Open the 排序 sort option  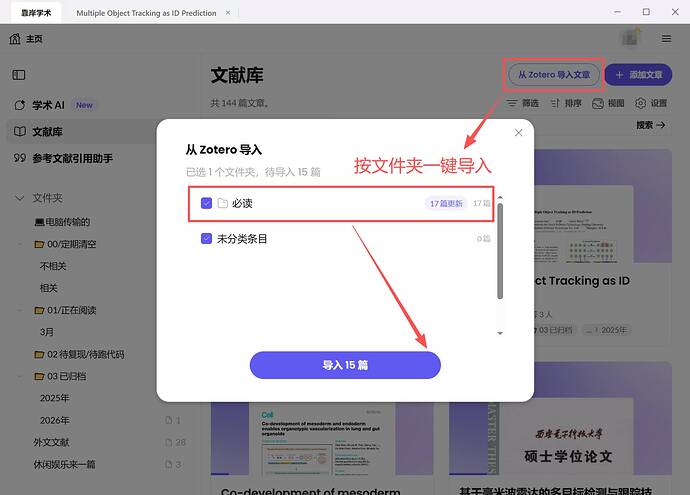point(566,103)
